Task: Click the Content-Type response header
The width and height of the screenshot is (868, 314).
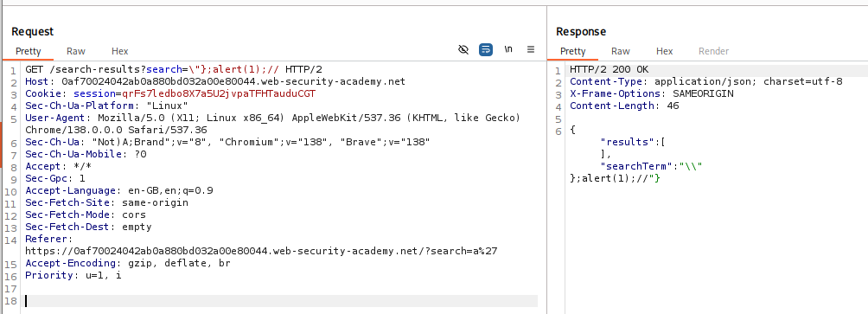Action: coord(706,81)
